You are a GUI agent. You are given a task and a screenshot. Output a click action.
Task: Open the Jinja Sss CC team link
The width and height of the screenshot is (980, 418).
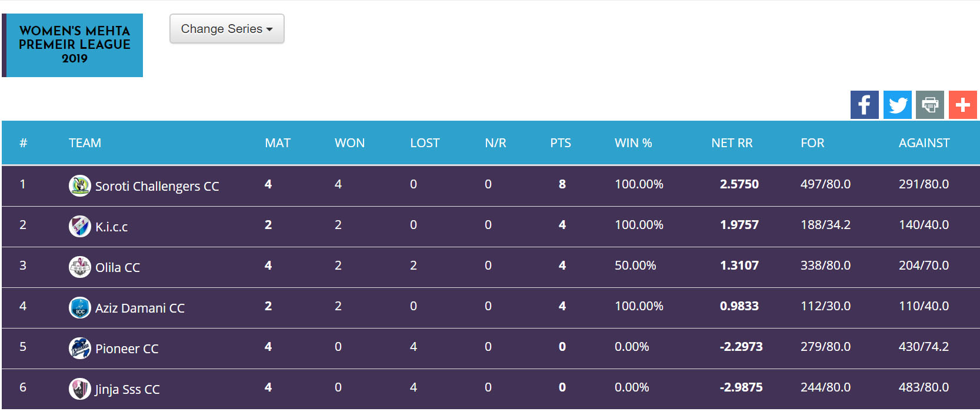click(128, 390)
